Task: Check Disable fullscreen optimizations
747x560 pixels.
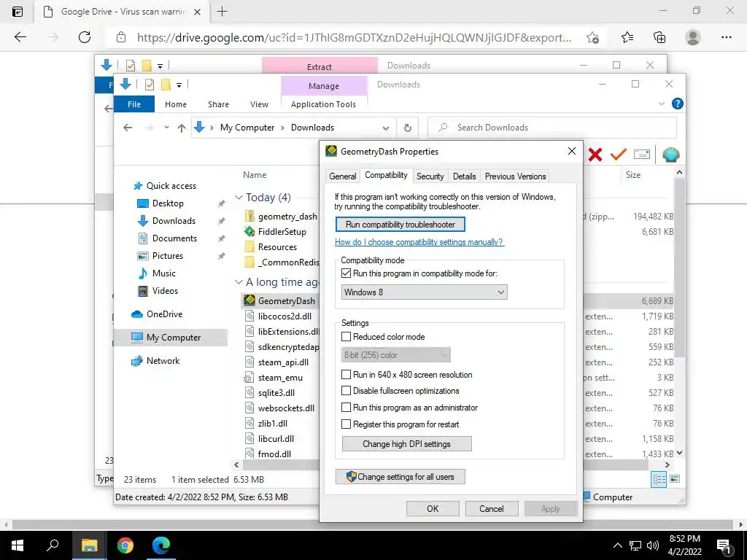Action: coord(347,391)
